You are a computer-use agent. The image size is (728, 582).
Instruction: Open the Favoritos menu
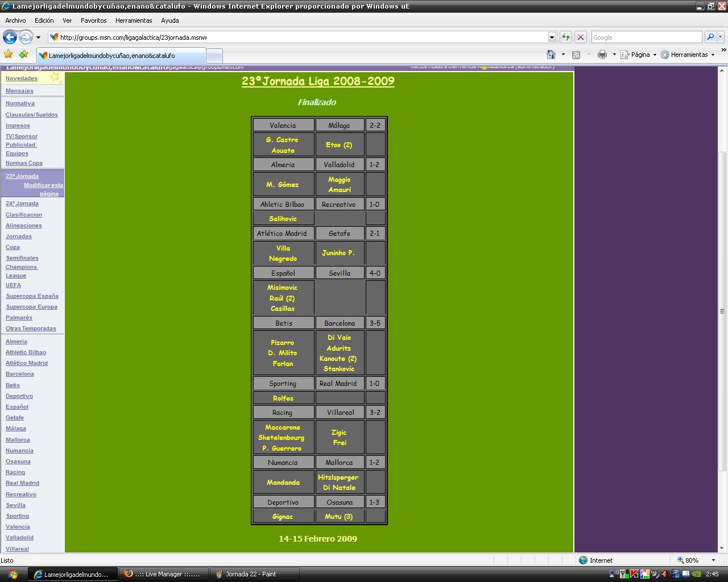click(93, 20)
